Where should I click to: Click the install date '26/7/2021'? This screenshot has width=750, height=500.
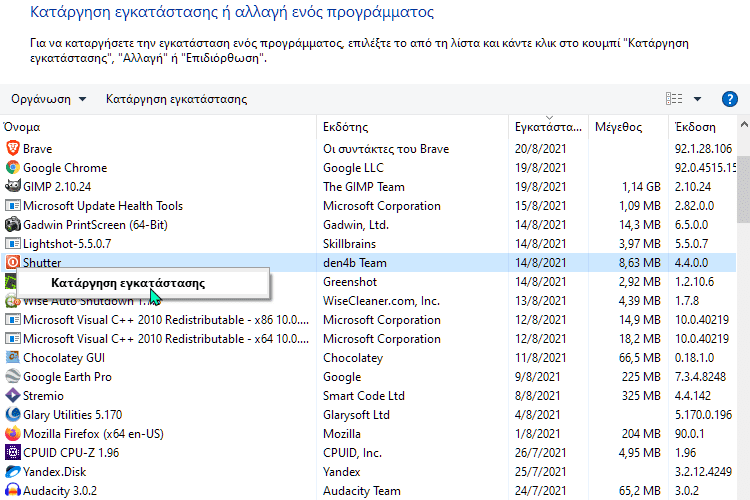540,453
